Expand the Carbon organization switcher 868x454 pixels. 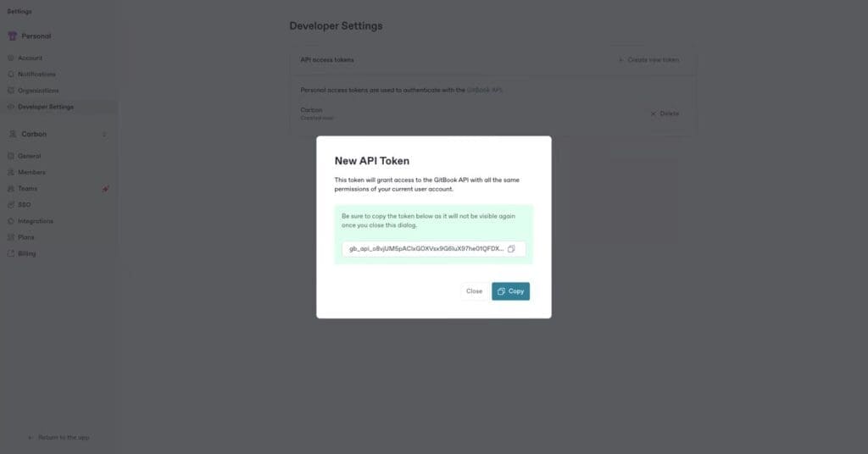point(104,135)
